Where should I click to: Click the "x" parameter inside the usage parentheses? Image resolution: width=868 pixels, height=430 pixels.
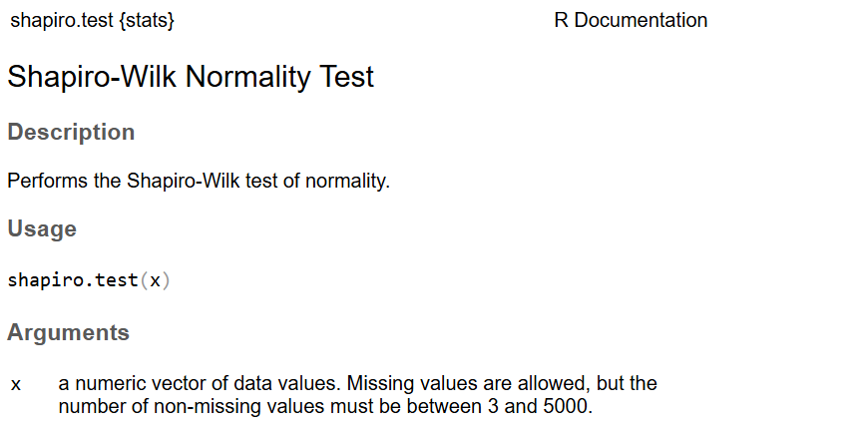[x=155, y=280]
